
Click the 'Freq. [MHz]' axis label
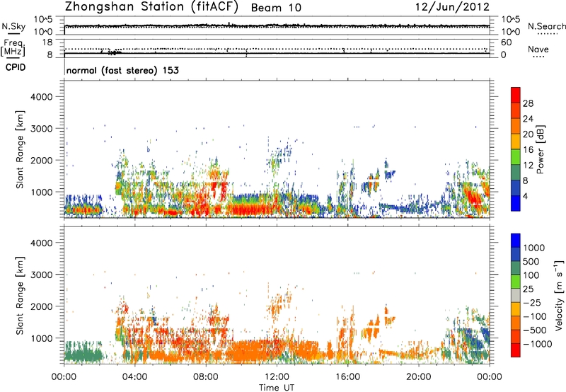click(13, 47)
